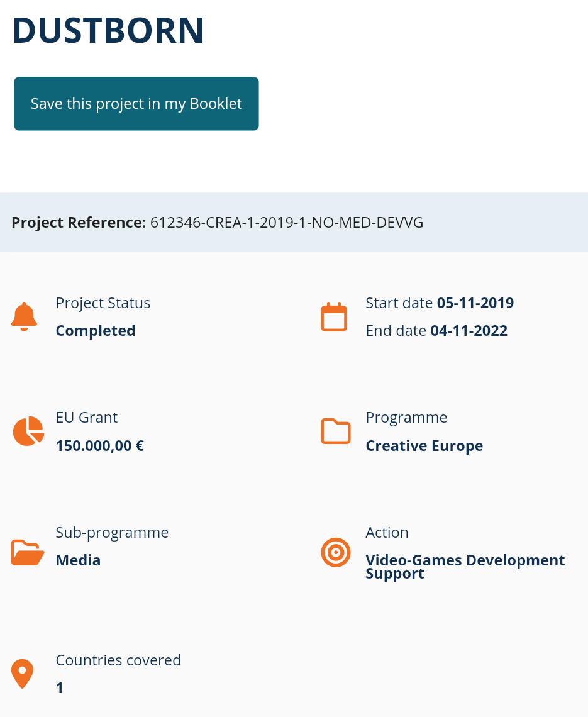588x717 pixels.
Task: Click the EU Grant label
Action: click(87, 418)
